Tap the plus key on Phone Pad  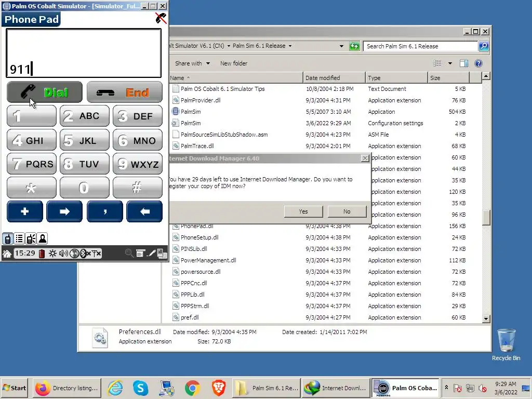coord(25,211)
